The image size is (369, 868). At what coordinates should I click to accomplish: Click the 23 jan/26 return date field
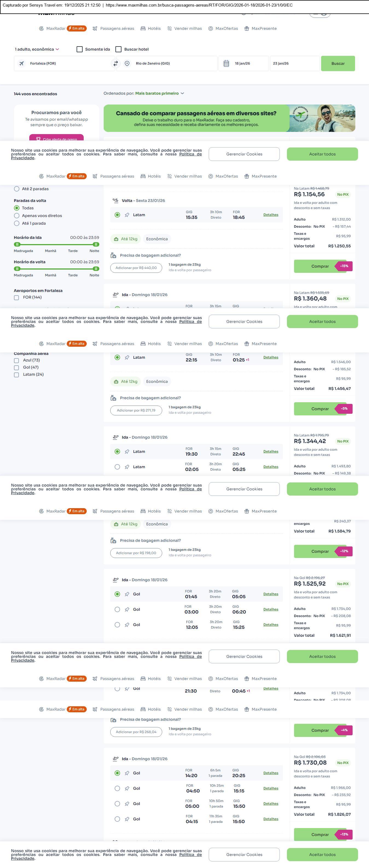click(x=294, y=63)
